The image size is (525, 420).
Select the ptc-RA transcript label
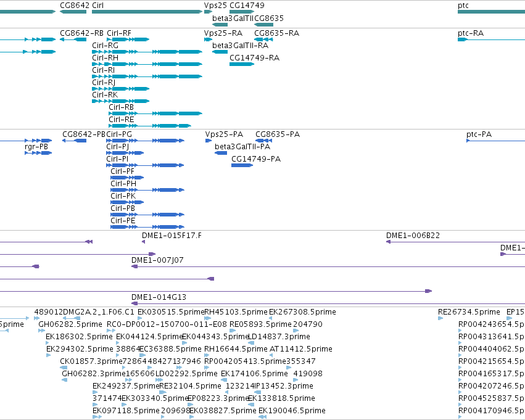pos(471,33)
